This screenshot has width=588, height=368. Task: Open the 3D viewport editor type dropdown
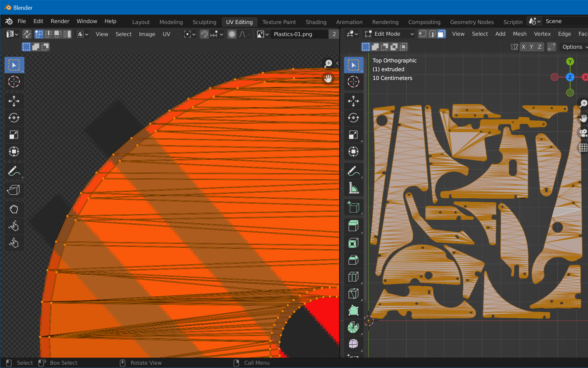click(352, 34)
